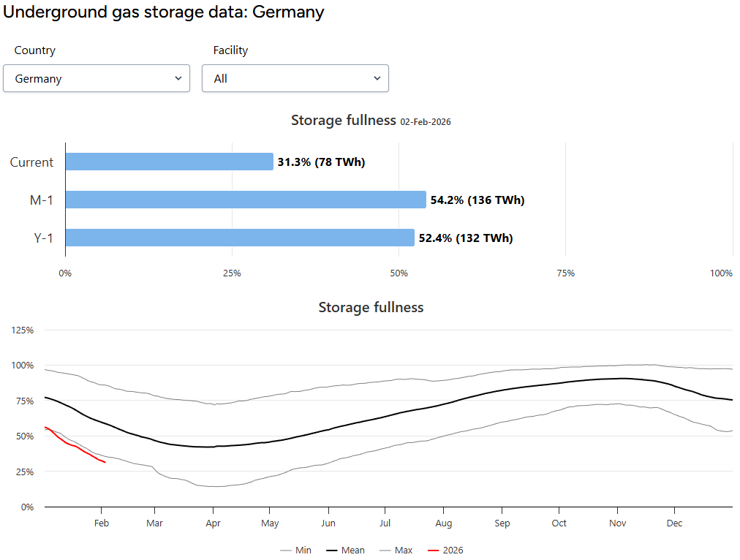Toggle the red 2026 series in the legend

pyautogui.click(x=445, y=550)
